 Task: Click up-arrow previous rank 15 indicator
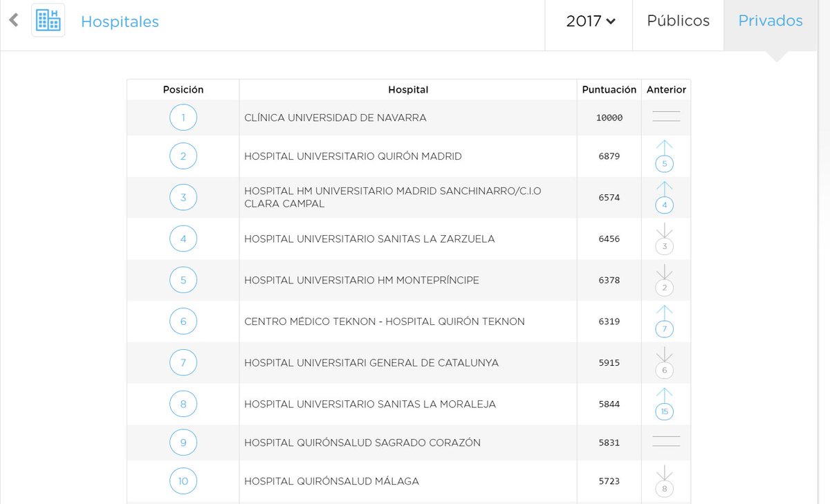point(664,404)
